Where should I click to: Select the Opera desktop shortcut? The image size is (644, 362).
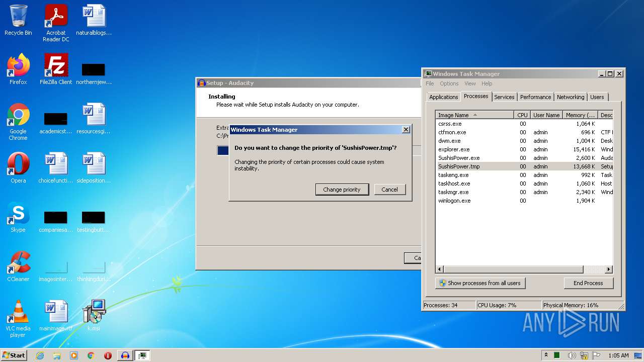pyautogui.click(x=18, y=168)
